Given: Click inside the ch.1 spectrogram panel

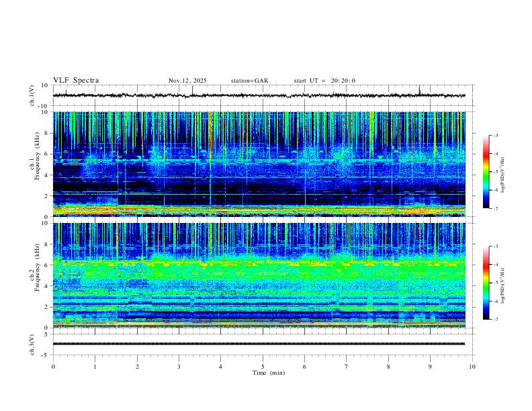Looking at the screenshot, I should [x=259, y=164].
